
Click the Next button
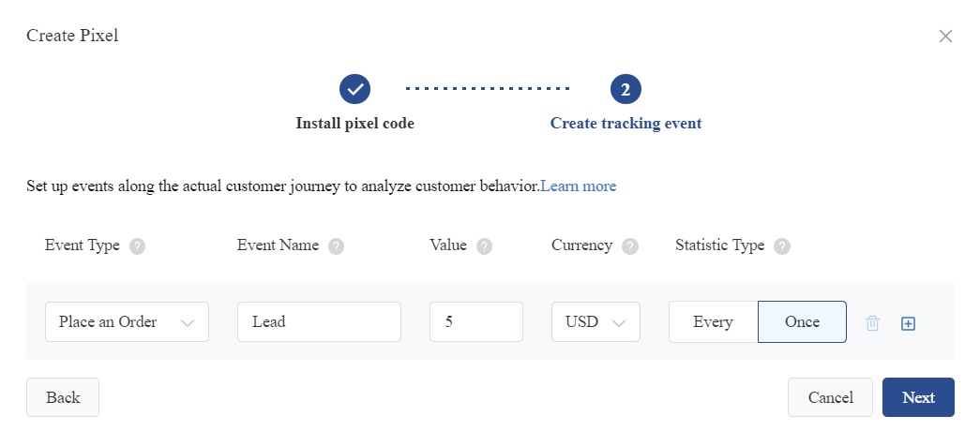point(918,397)
